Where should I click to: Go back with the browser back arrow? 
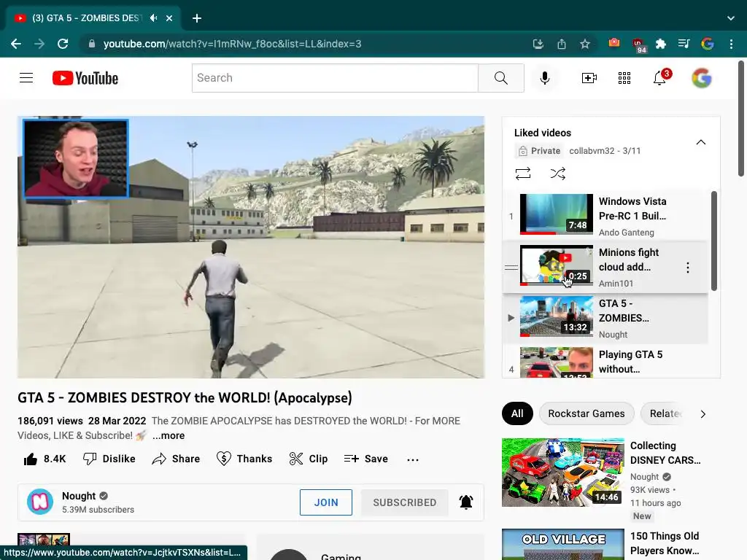(x=16, y=44)
